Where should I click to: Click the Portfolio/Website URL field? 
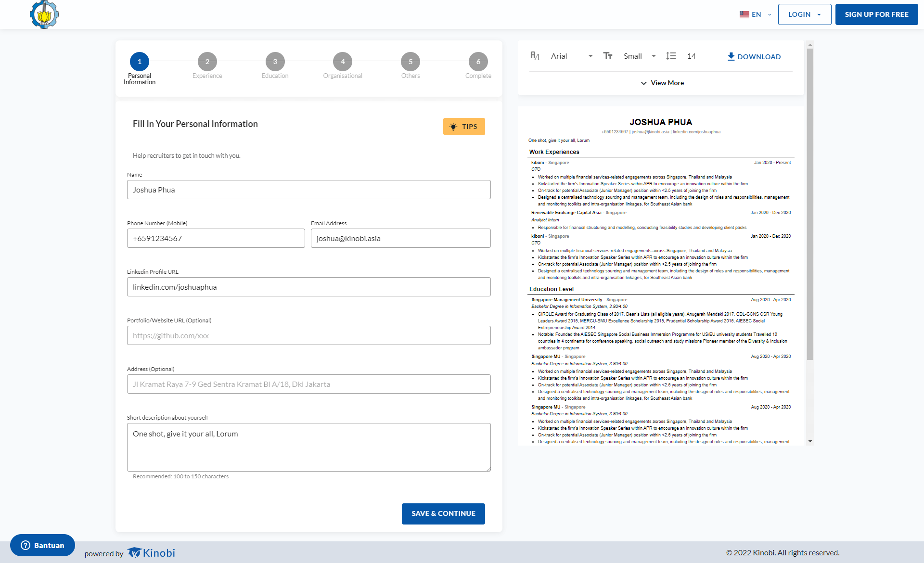(x=308, y=335)
